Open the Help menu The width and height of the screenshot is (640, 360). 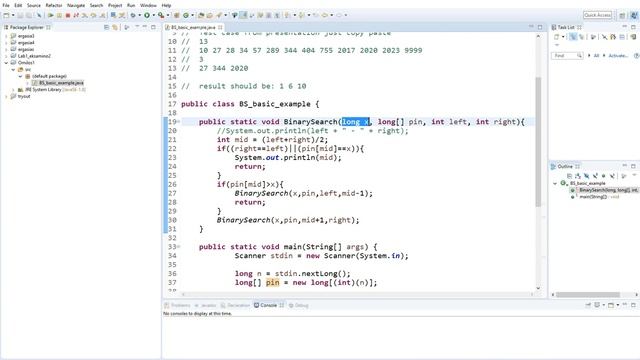166,5
